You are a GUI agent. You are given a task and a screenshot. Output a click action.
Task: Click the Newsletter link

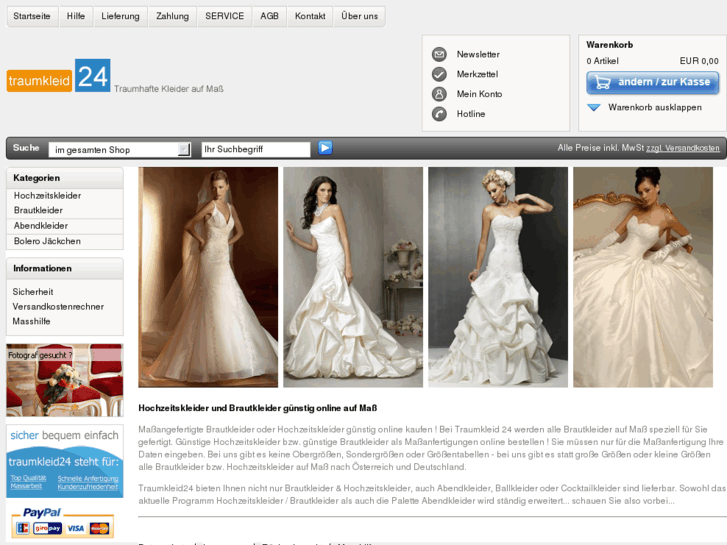tap(478, 54)
